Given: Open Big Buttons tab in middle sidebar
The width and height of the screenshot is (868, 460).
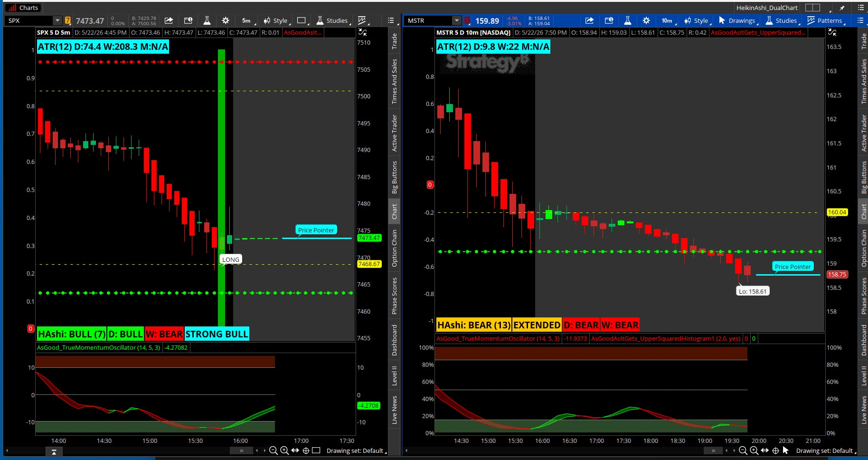Looking at the screenshot, I should pos(394,177).
